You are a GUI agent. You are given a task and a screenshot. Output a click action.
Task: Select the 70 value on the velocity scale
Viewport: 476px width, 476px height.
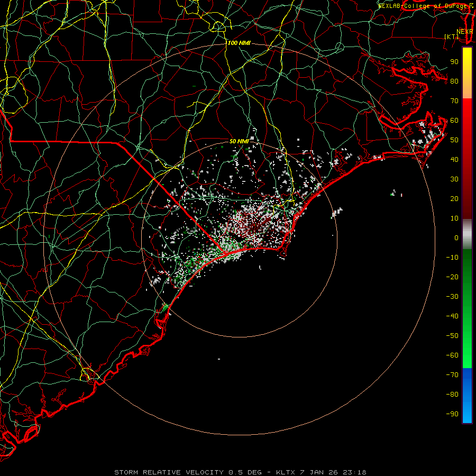(x=454, y=101)
